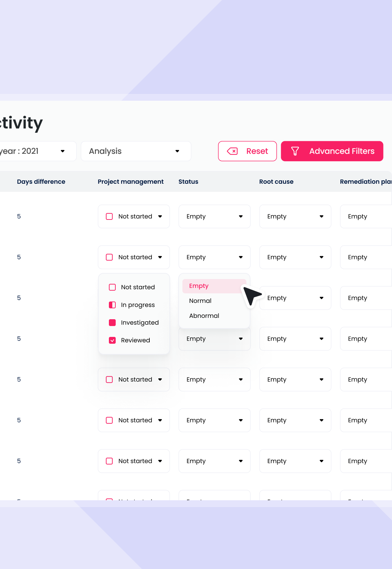Click the Days difference column header
The width and height of the screenshot is (392, 569).
coord(41,182)
